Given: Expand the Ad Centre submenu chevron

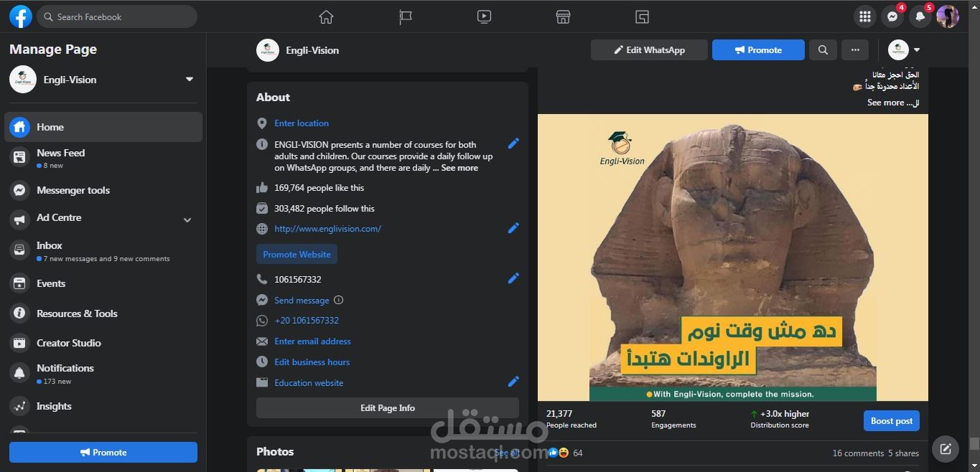Looking at the screenshot, I should 187,220.
